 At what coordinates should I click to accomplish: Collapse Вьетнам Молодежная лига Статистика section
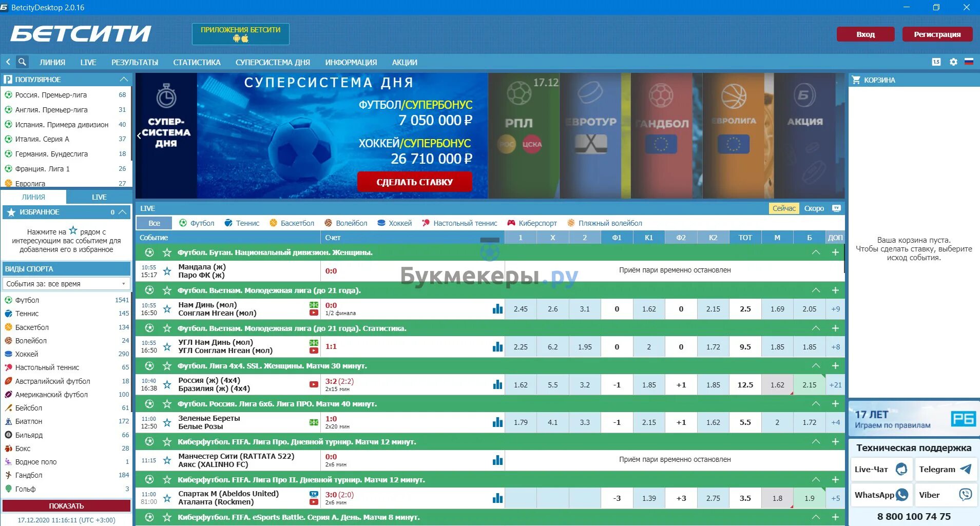pyautogui.click(x=816, y=328)
